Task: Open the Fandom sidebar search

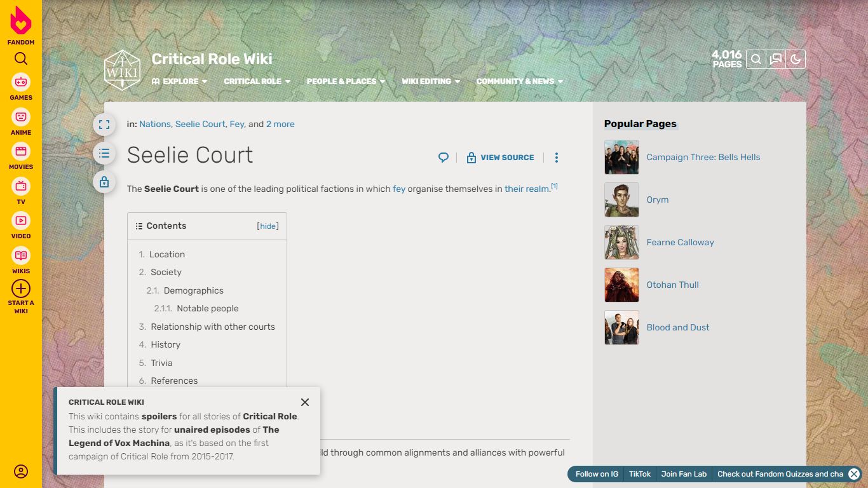Action: click(21, 59)
